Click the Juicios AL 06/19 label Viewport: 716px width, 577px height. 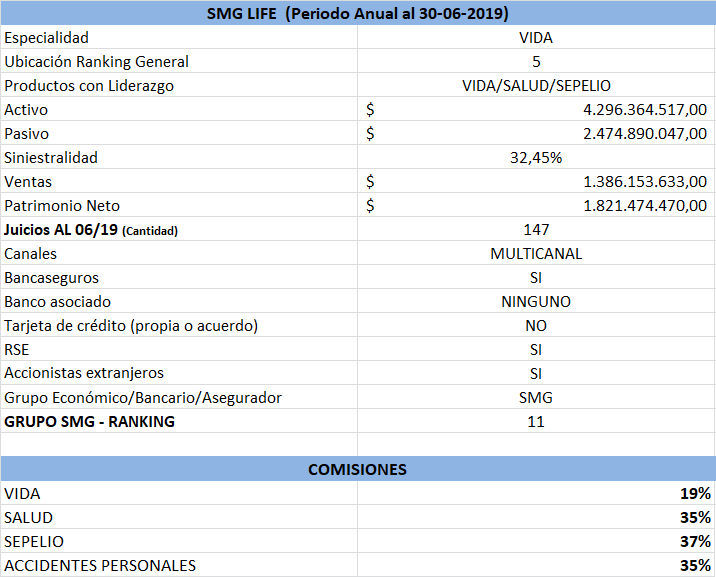179,229
